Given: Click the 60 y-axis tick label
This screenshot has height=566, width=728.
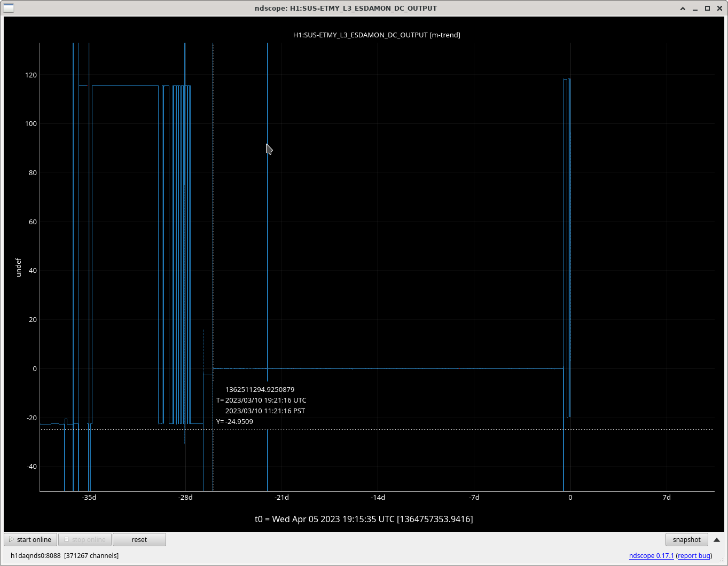Looking at the screenshot, I should pos(33,222).
